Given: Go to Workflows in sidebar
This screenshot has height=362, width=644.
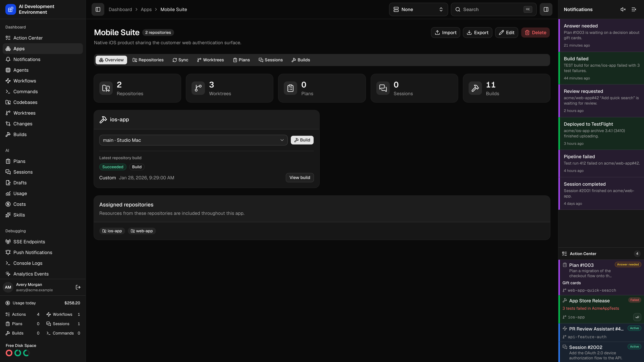Looking at the screenshot, I should (43, 81).
